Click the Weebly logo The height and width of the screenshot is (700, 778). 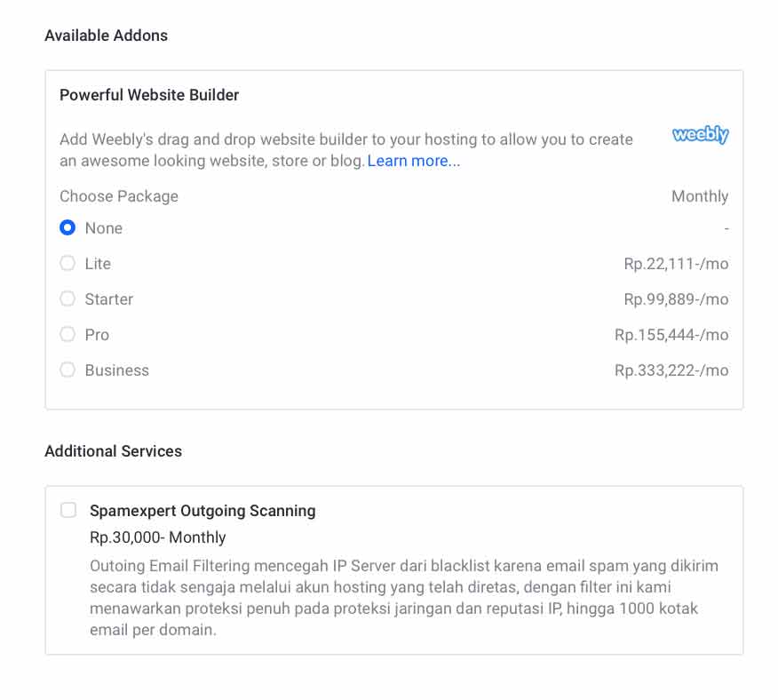700,135
